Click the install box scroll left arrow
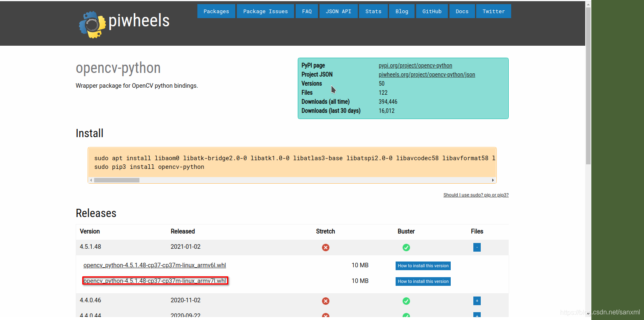 pyautogui.click(x=91, y=180)
